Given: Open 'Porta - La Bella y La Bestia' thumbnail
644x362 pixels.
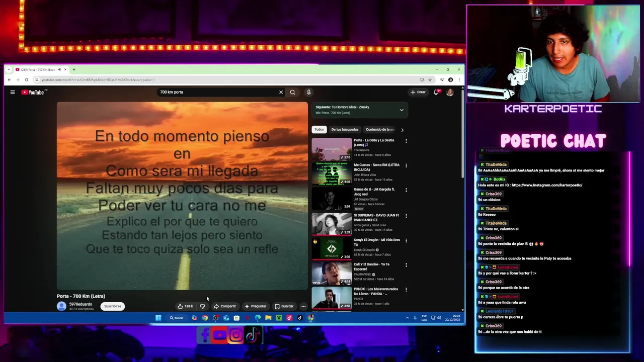Looking at the screenshot, I should click(332, 149).
